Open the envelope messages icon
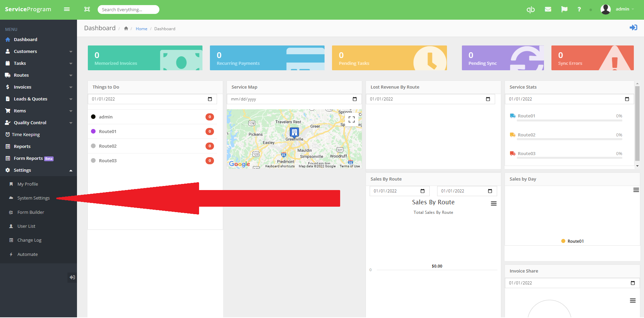The height and width of the screenshot is (318, 644). tap(548, 10)
